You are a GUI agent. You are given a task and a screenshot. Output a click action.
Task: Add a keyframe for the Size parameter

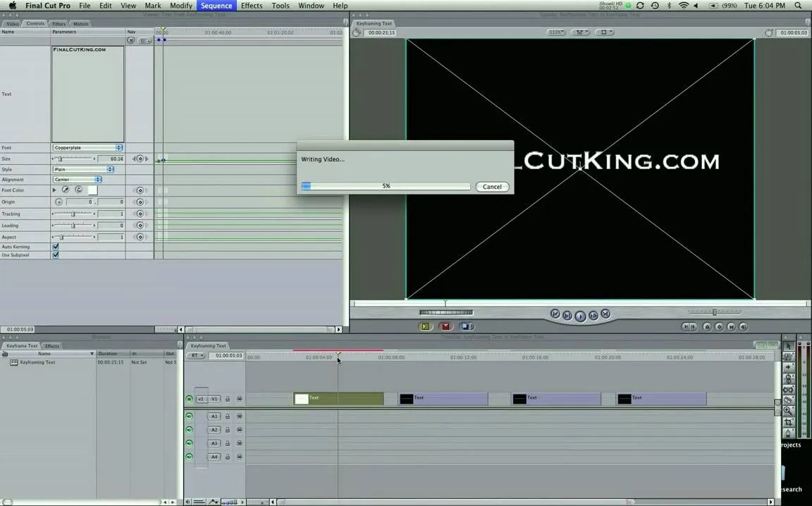tap(140, 159)
